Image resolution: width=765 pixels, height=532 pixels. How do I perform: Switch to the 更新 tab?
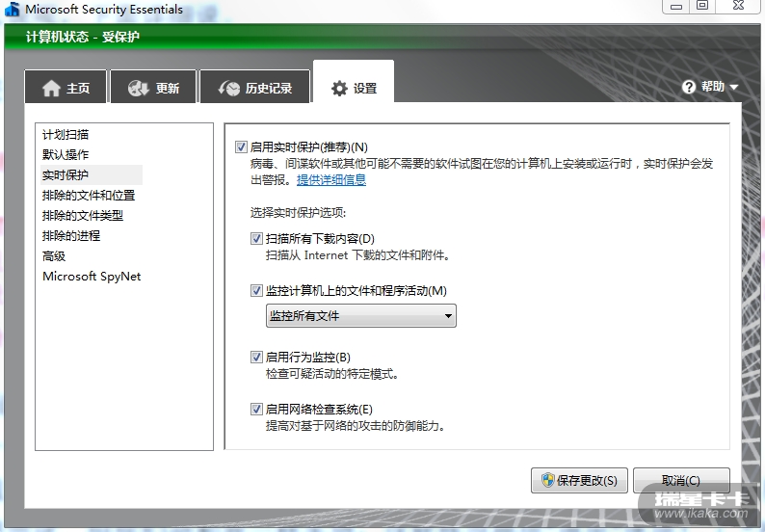pos(153,87)
